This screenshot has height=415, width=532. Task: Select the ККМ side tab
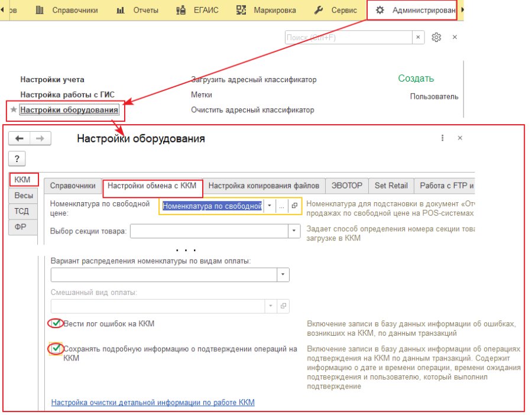point(22,180)
